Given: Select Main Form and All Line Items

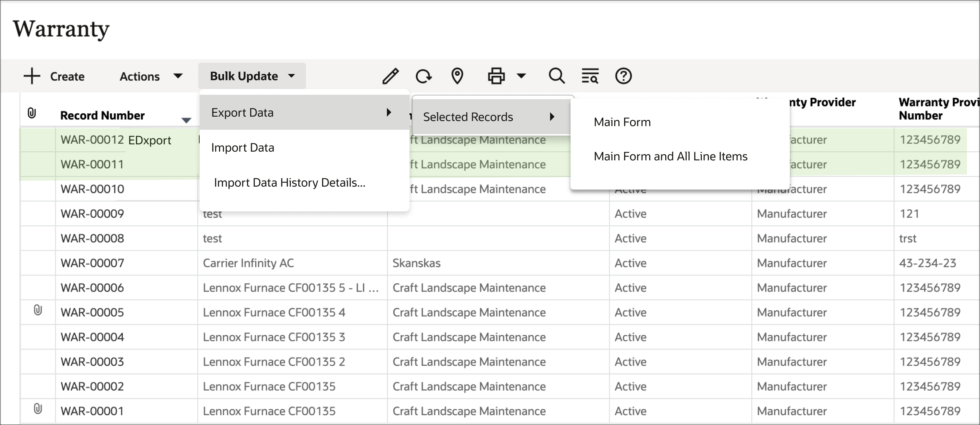Looking at the screenshot, I should [x=670, y=156].
